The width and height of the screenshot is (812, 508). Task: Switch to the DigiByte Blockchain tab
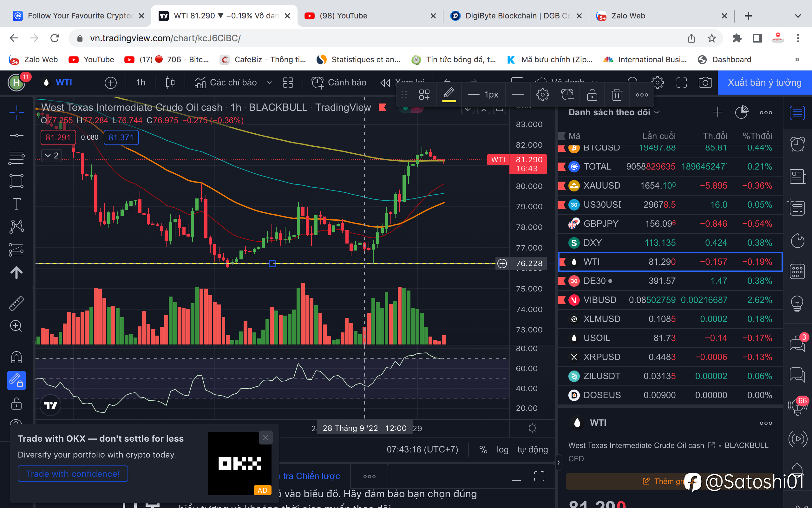[516, 16]
